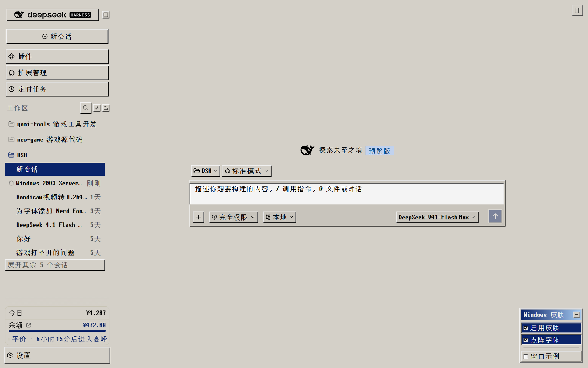Open the 本地 location dropdown
The width and height of the screenshot is (588, 368).
pos(280,217)
